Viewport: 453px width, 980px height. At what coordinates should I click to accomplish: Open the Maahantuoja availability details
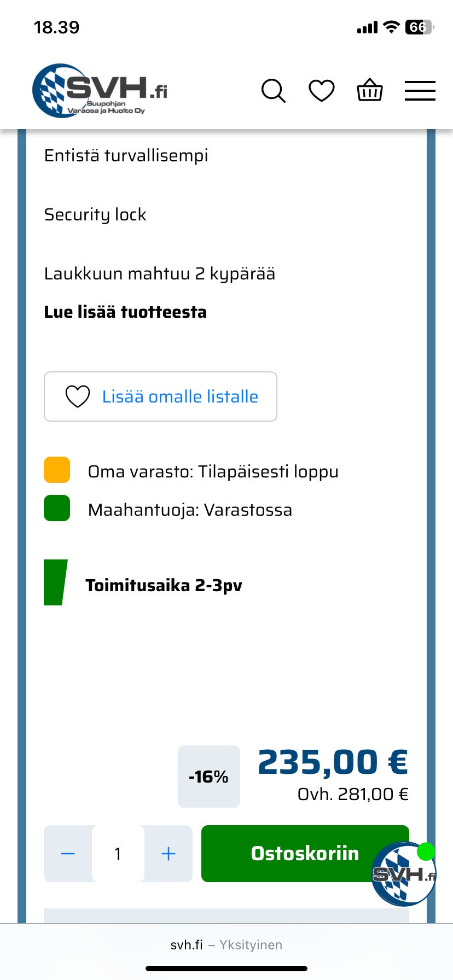(190, 509)
